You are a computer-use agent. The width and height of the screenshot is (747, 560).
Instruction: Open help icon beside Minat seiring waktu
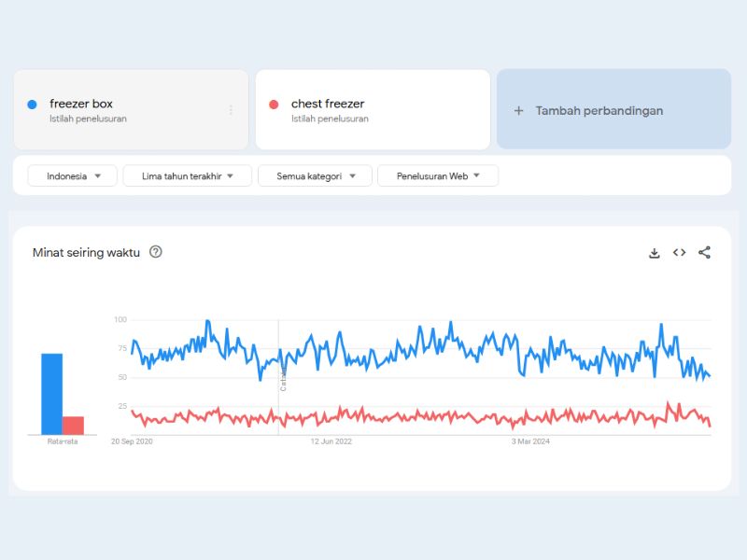[156, 252]
